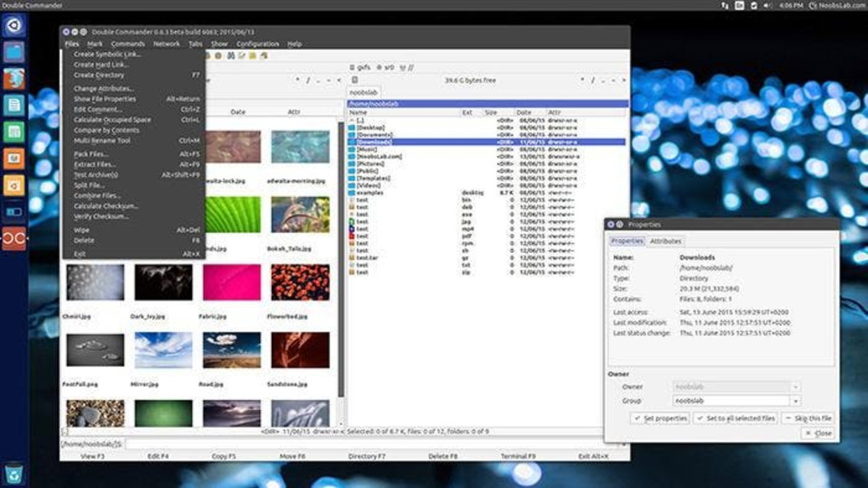Screen dimensions: 868x488
Task: Launch Files manager from the dock
Action: point(14,52)
